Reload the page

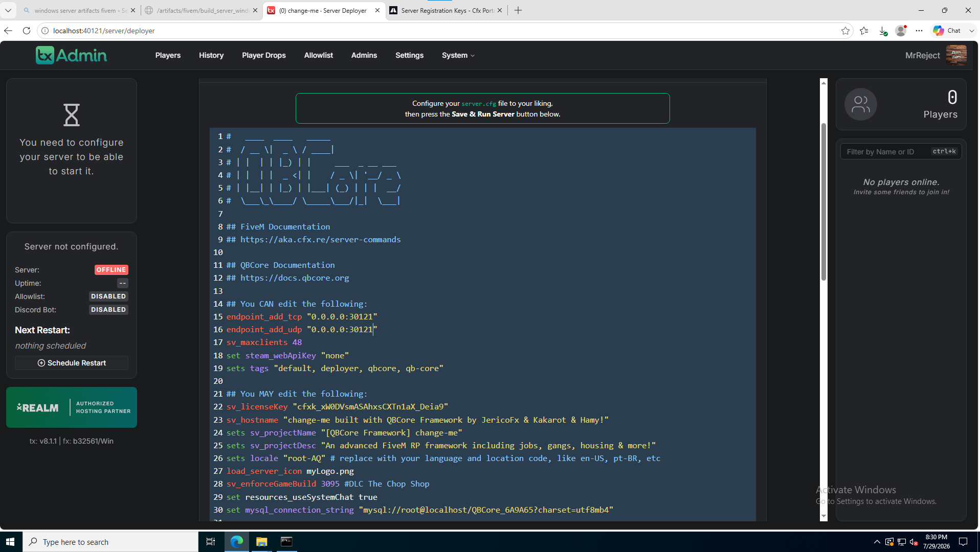pyautogui.click(x=27, y=31)
